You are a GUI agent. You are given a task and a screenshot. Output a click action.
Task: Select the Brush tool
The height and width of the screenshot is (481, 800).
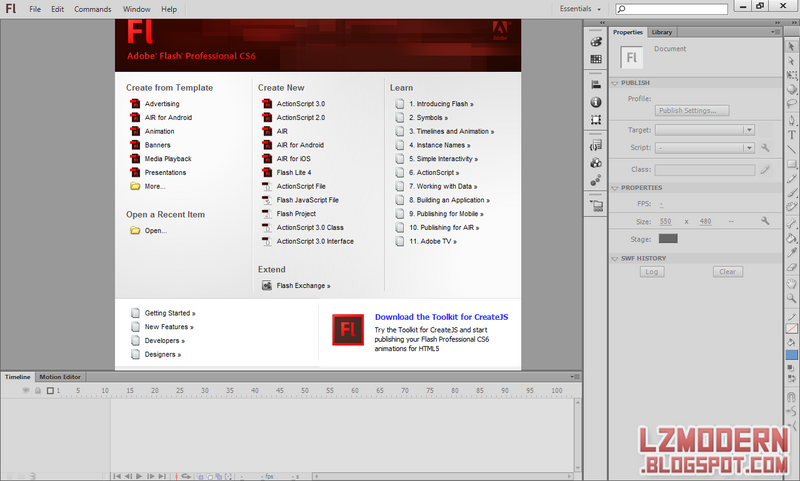[x=791, y=193]
